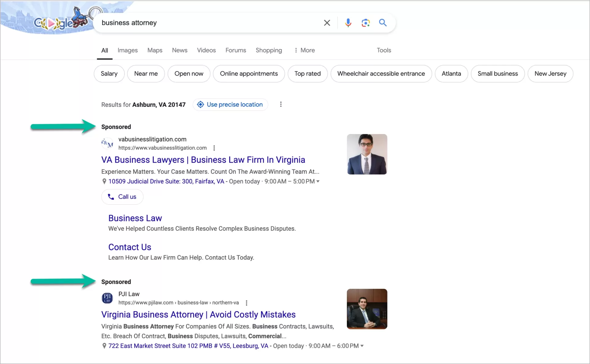590x364 pixels.
Task: Select the Videos tab
Action: 206,50
